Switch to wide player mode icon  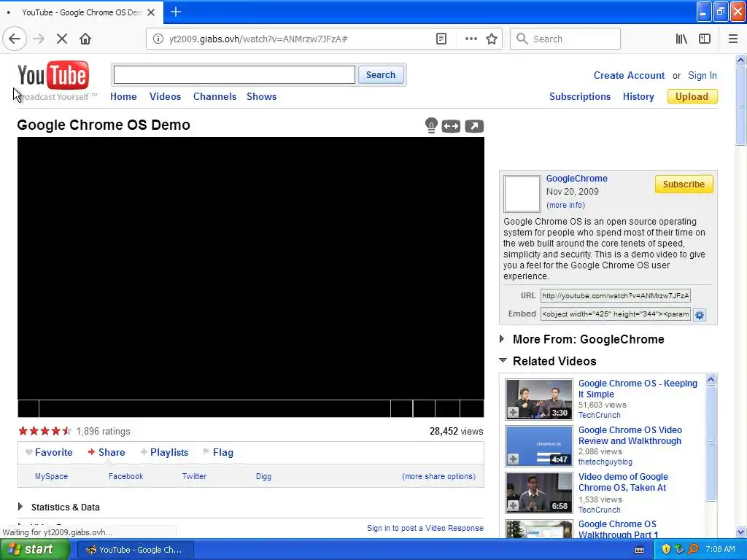pos(451,126)
